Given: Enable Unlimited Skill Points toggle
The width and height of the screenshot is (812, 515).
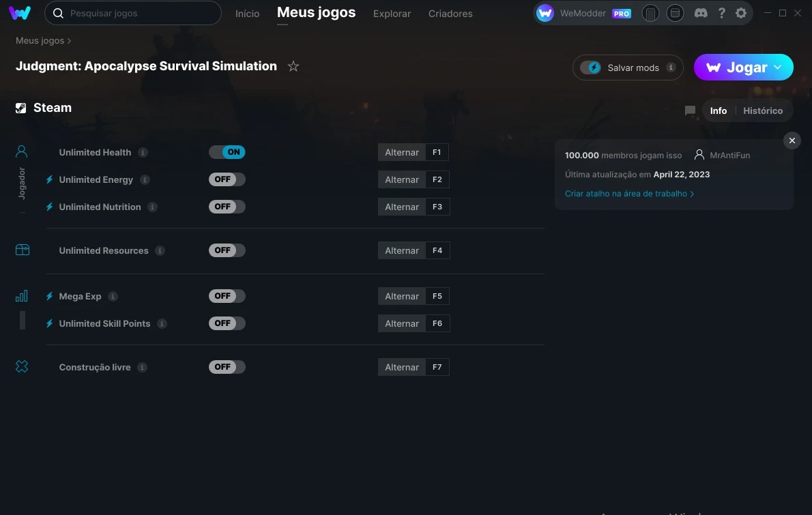Looking at the screenshot, I should click(227, 323).
